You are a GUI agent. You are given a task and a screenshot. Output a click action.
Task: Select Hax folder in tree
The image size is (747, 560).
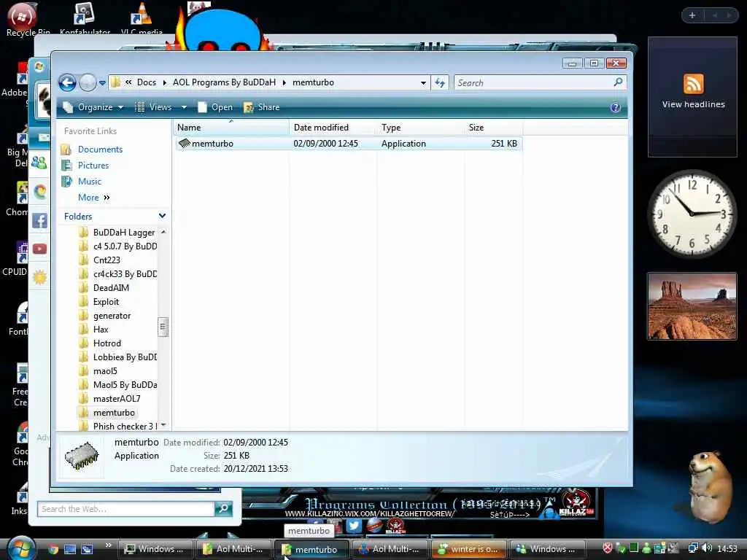click(101, 329)
